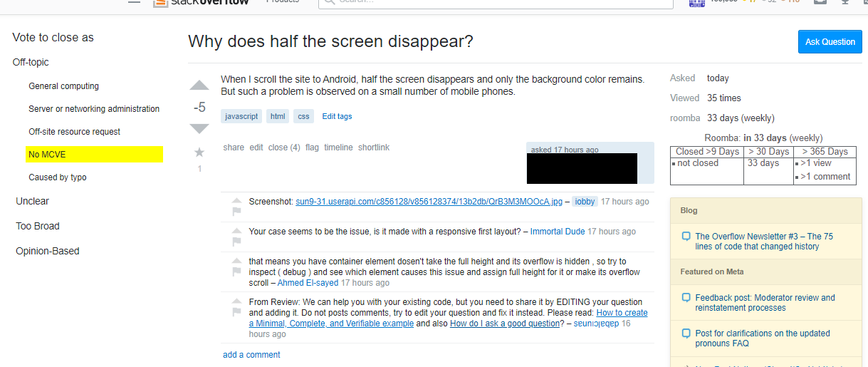
Task: Vote to close as Unclear
Action: point(33,201)
